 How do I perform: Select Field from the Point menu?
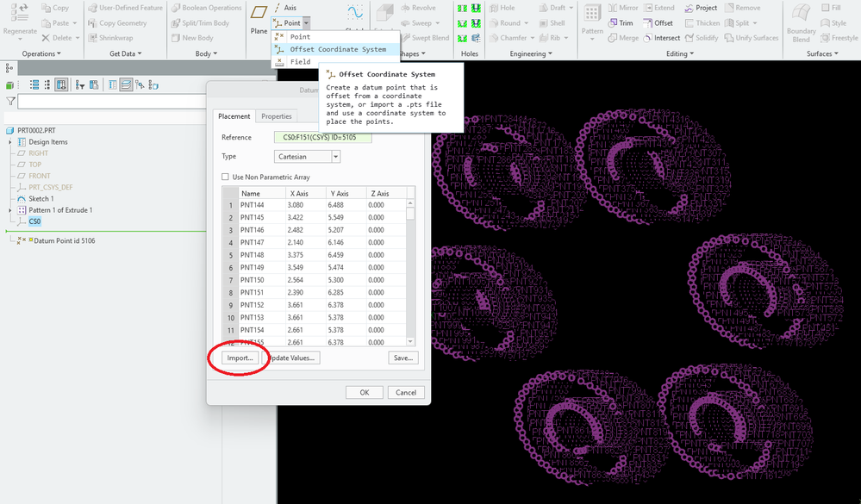(x=300, y=62)
